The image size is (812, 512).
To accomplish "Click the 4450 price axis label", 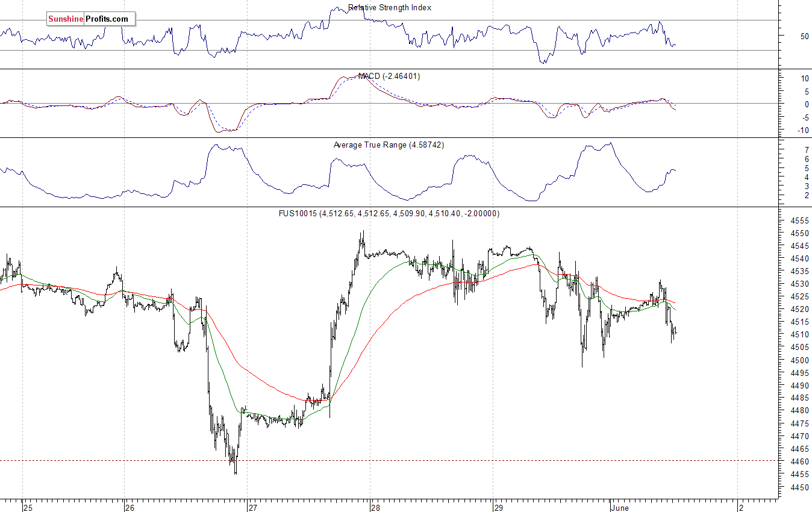I will 799,487.
